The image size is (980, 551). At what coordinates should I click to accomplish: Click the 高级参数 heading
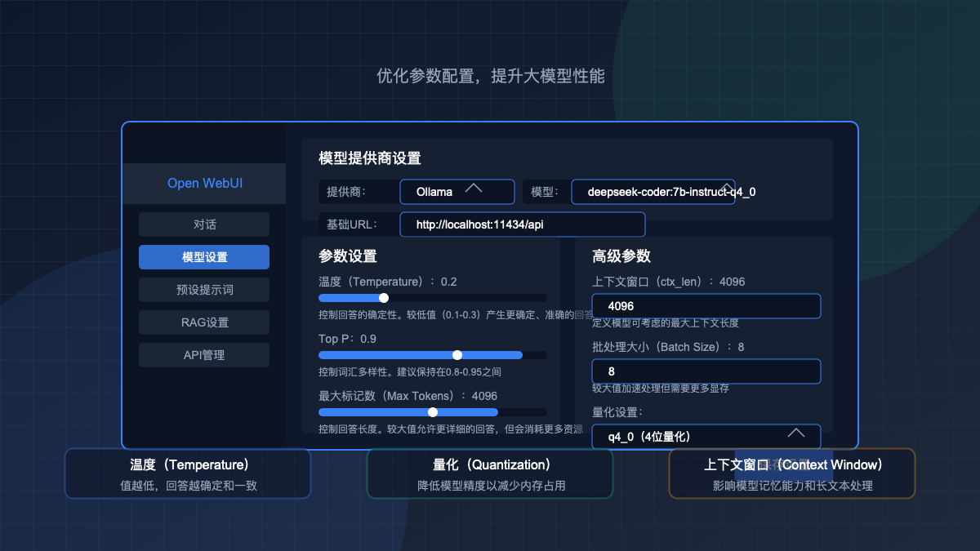pos(621,256)
